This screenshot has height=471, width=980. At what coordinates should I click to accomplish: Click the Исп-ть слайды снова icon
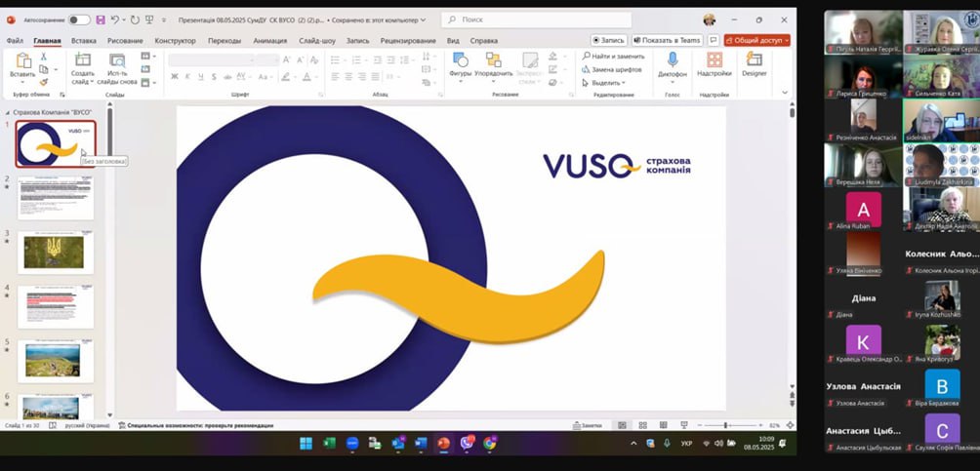(117, 60)
